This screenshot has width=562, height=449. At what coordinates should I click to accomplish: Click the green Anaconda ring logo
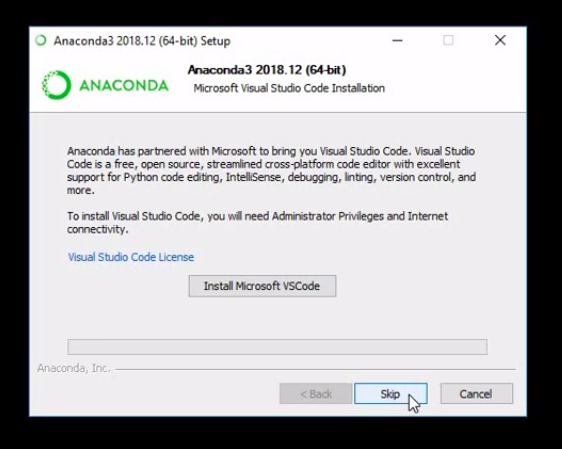tap(56, 85)
